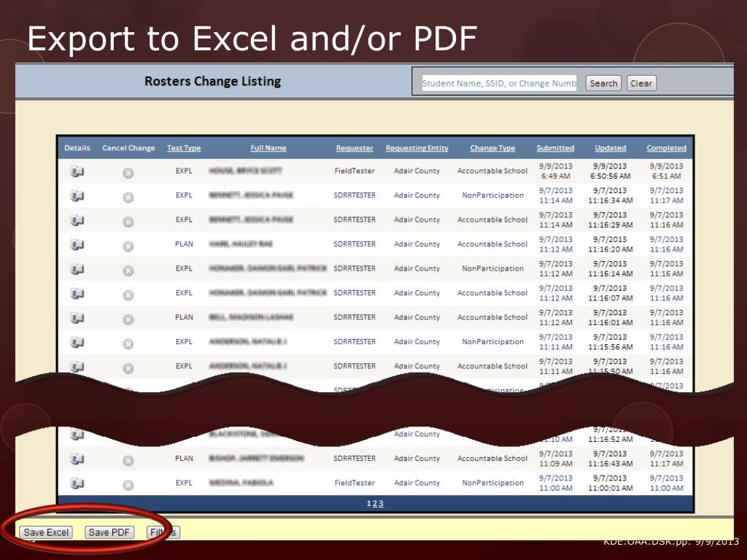
Task: Select FieldTester in the 11:00:01 AM row
Action: [x=355, y=483]
